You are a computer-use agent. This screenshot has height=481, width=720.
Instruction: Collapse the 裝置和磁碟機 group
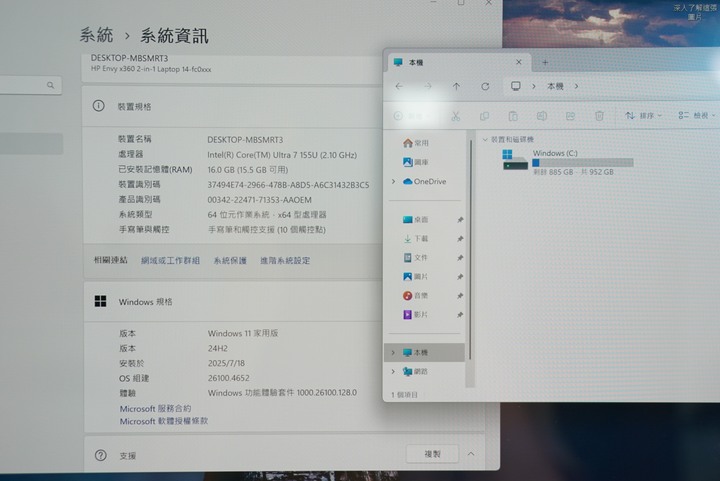coord(485,139)
